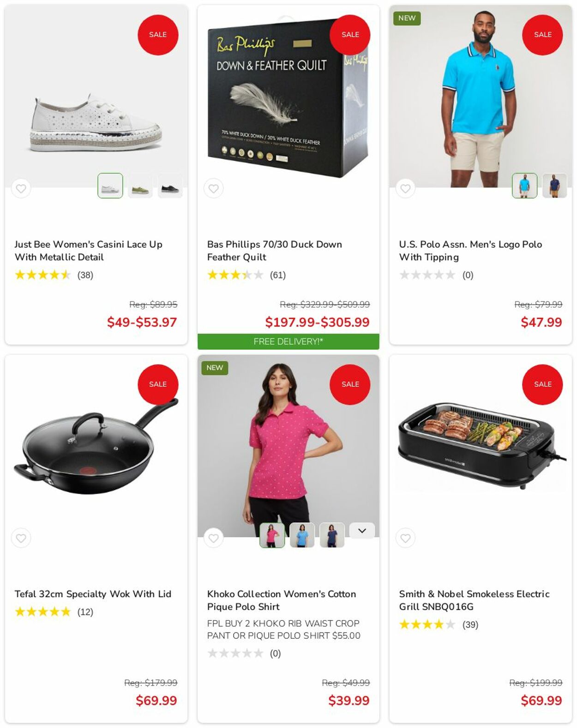The width and height of the screenshot is (577, 728).
Task: Select the white Casini shoe color swatch
Action: (x=110, y=186)
